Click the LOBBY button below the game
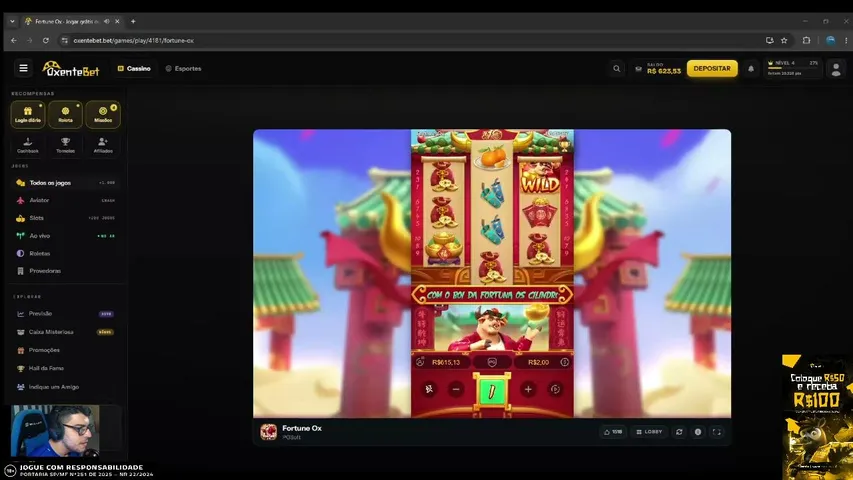The image size is (853, 480). coord(649,432)
